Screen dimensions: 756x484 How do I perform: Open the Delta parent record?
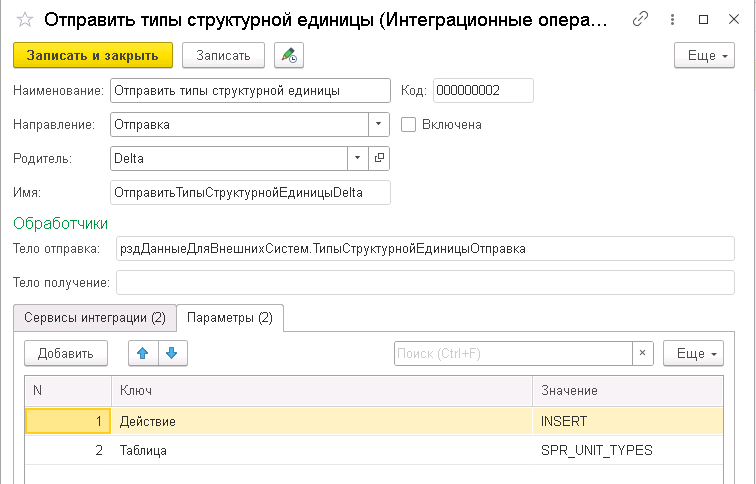coord(379,158)
